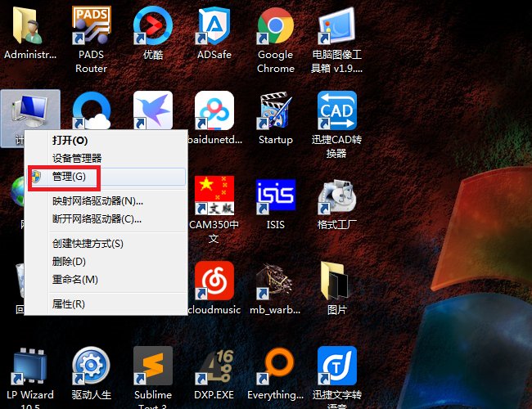Viewport: 532px width, 409px height.
Task: Select 创建快捷方式(S) in the context menu
Action: click(x=106, y=244)
